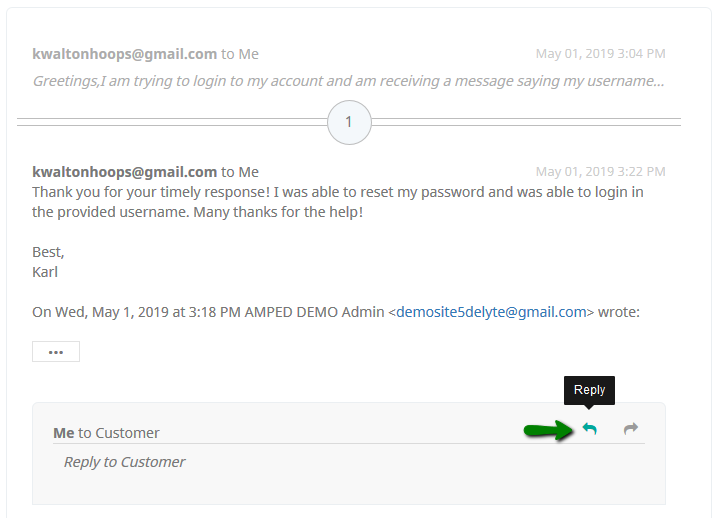Select the first kwaltonhoops@gmail.com sender name
719x518 pixels.
point(124,54)
